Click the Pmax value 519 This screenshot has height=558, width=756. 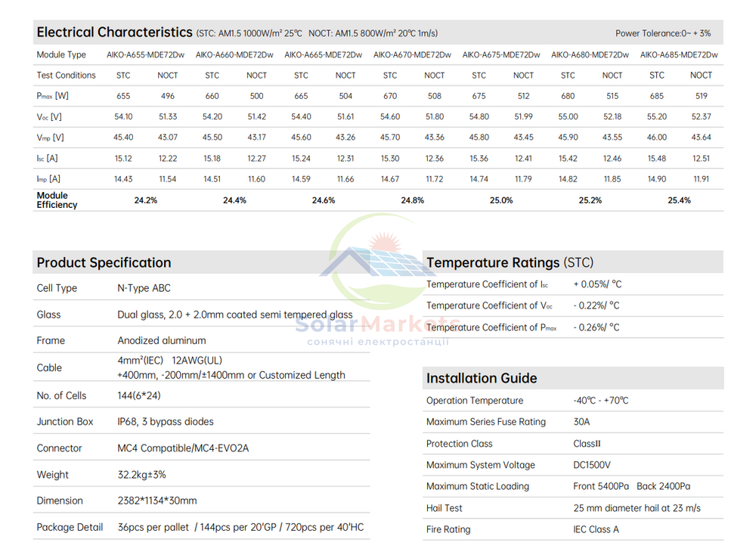(x=702, y=96)
